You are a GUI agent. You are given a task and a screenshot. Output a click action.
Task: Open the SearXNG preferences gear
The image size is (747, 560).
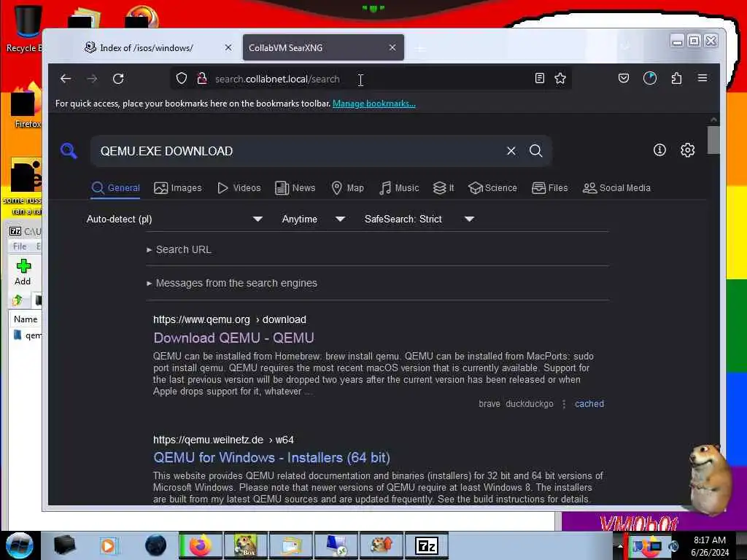[687, 150]
